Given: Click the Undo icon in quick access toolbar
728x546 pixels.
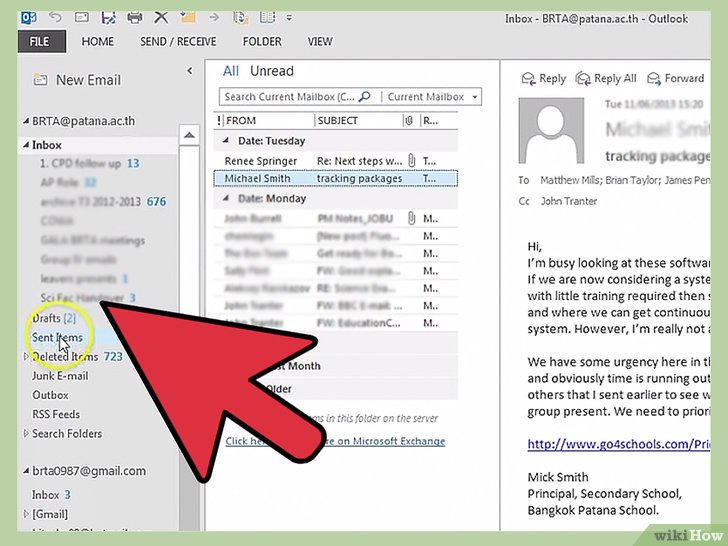Looking at the screenshot, I should point(56,17).
